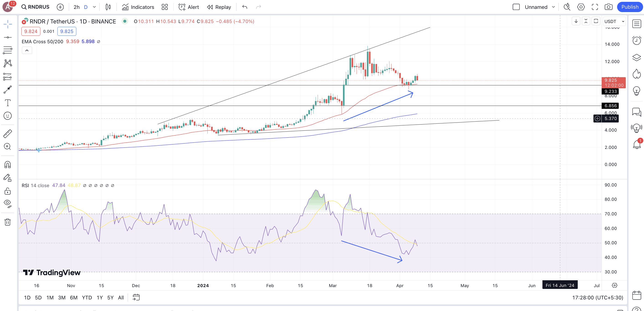The width and height of the screenshot is (644, 311).
Task: Collapse the indicator legend chevron
Action: point(27,51)
